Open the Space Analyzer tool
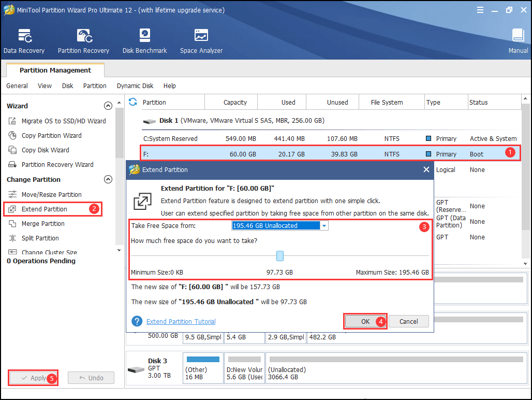This screenshot has height=400, width=532. (x=201, y=41)
